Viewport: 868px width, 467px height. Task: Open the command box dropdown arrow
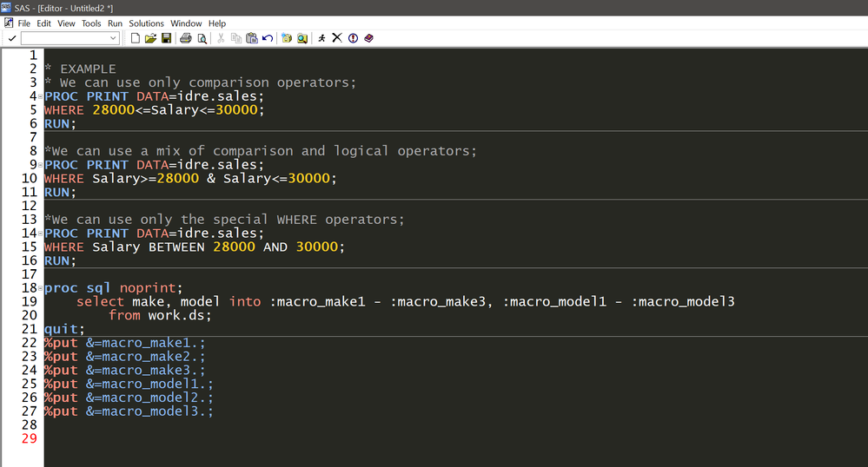click(x=114, y=38)
